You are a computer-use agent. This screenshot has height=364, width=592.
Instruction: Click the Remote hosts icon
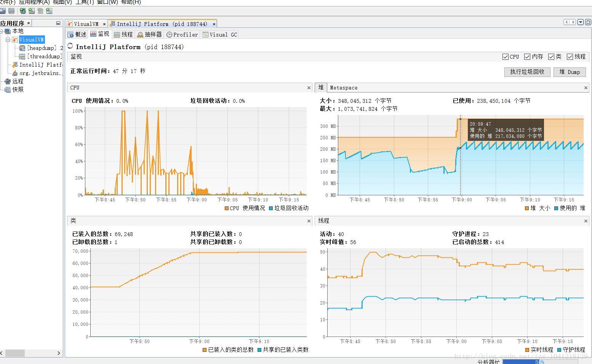[x=8, y=81]
